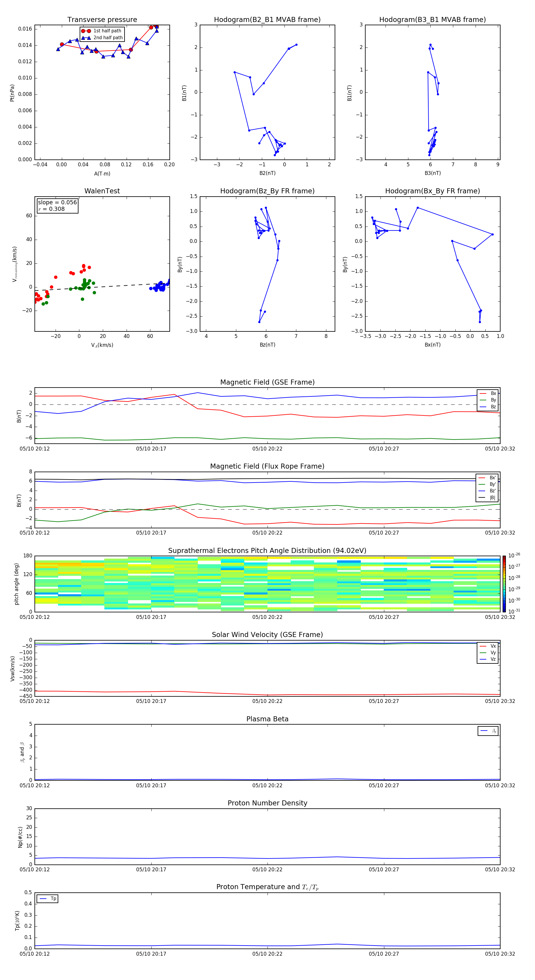Click the "Plasma Beta" panel title
The image size is (535, 980).
(x=267, y=719)
